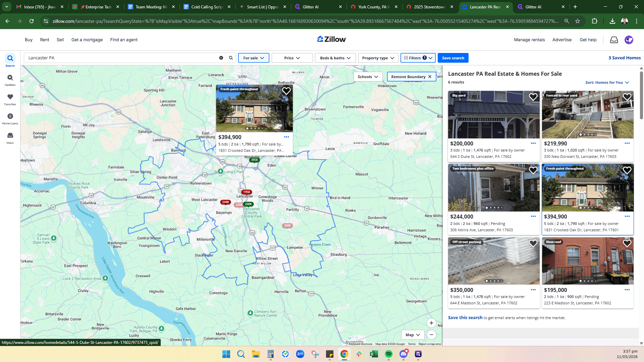Open more options for $200,000 listing

click(x=533, y=143)
